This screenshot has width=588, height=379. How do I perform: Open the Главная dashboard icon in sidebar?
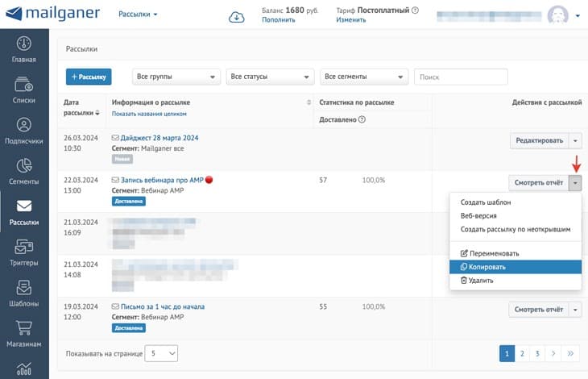[x=23, y=48]
